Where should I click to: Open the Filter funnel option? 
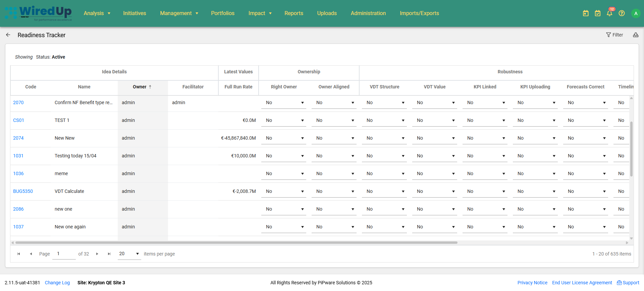(x=614, y=35)
